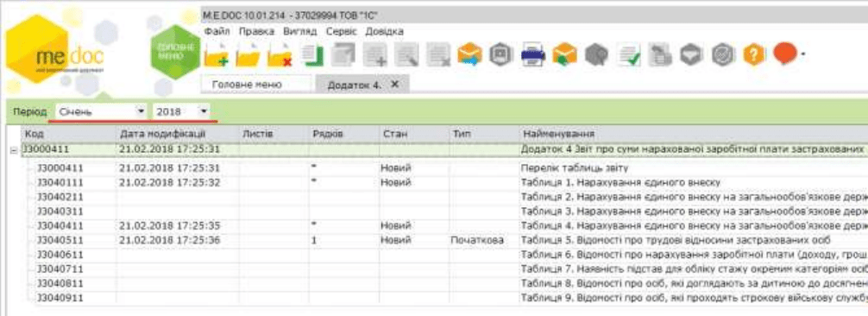Open the year dropdown showing 2018

pyautogui.click(x=204, y=111)
